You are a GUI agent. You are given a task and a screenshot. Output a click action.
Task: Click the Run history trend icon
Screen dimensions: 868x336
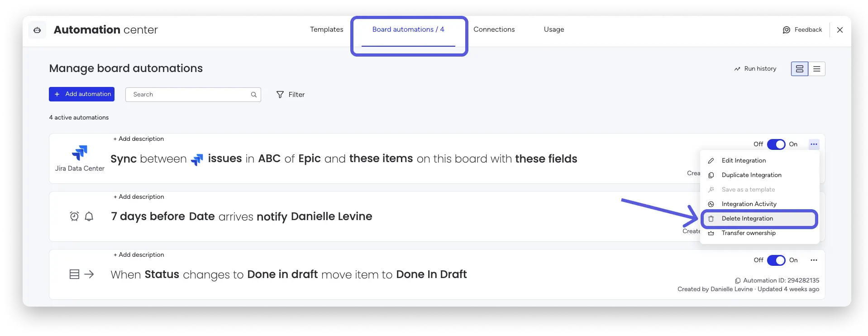pos(737,69)
